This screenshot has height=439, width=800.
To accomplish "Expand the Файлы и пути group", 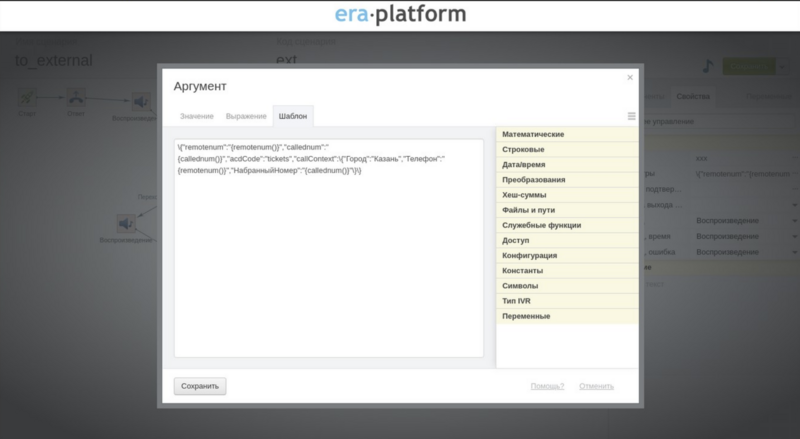I will pos(567,210).
